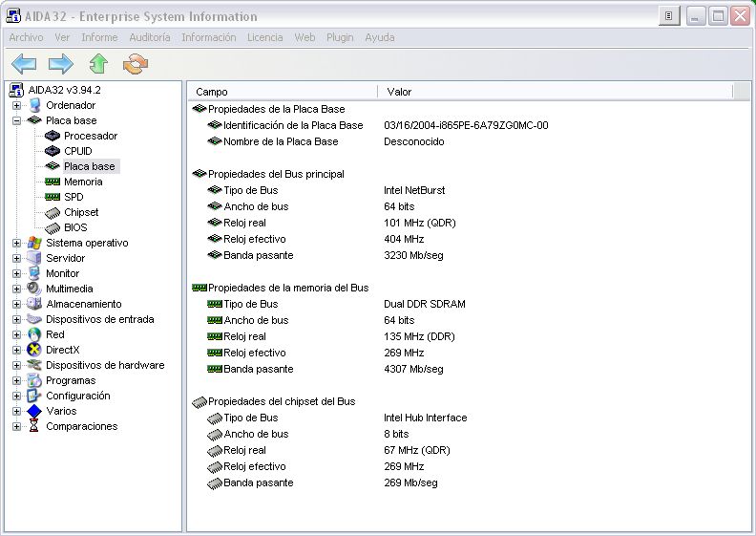The height and width of the screenshot is (536, 756).
Task: Open the Informe menu
Action: tap(99, 37)
